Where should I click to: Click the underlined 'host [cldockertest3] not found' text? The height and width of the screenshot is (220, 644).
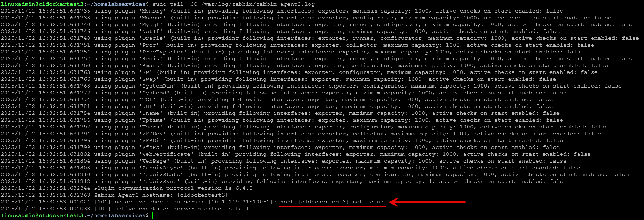[332, 202]
